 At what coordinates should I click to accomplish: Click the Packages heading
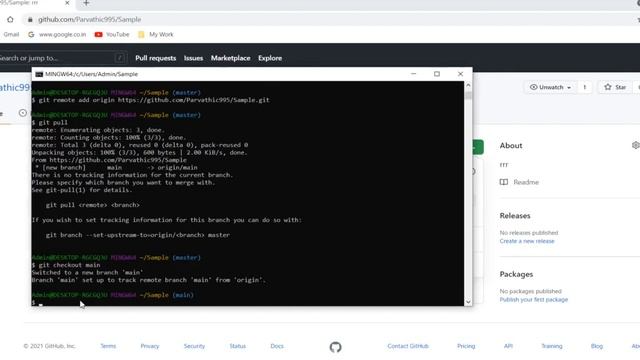point(516,274)
